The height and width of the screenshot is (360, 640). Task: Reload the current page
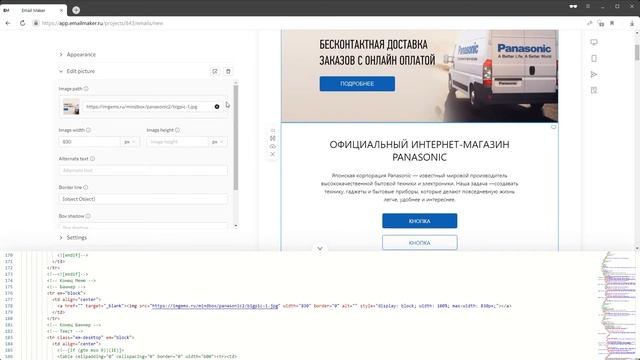[22, 23]
